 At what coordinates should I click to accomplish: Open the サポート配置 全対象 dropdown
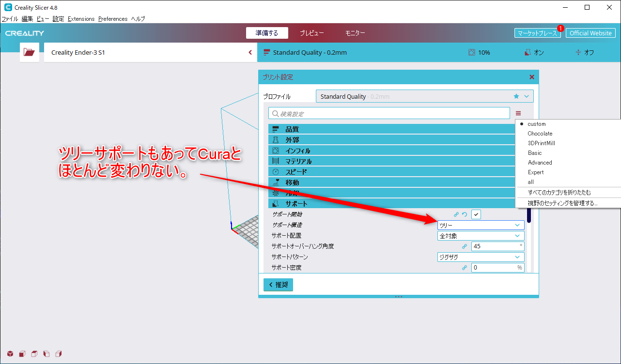(481, 236)
